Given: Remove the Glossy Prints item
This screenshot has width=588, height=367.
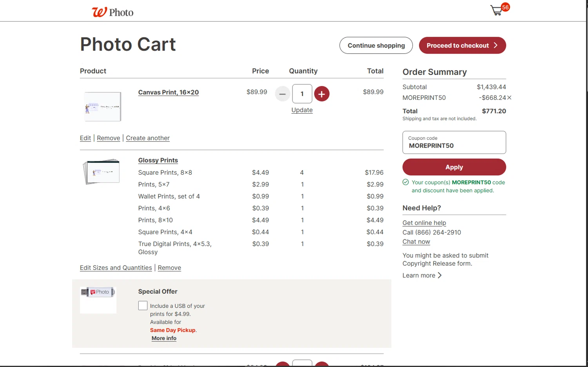Looking at the screenshot, I should pyautogui.click(x=169, y=268).
